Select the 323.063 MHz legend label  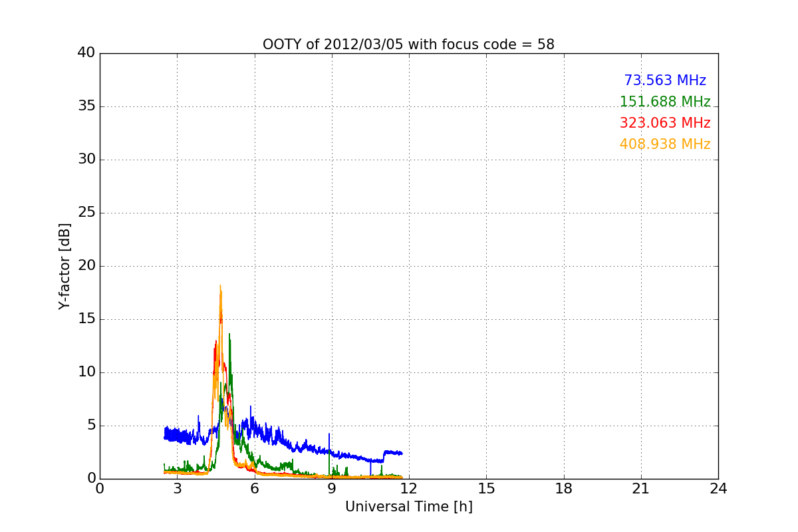click(x=665, y=123)
